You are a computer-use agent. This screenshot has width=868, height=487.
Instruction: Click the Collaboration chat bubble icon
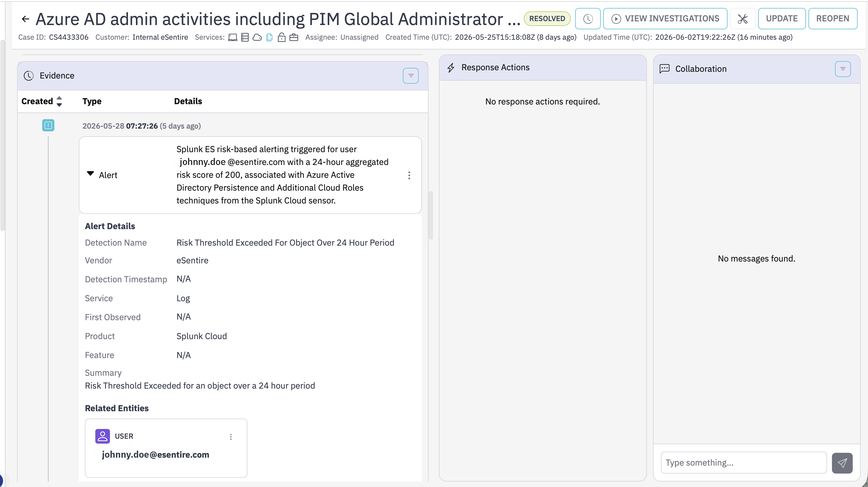coord(664,68)
